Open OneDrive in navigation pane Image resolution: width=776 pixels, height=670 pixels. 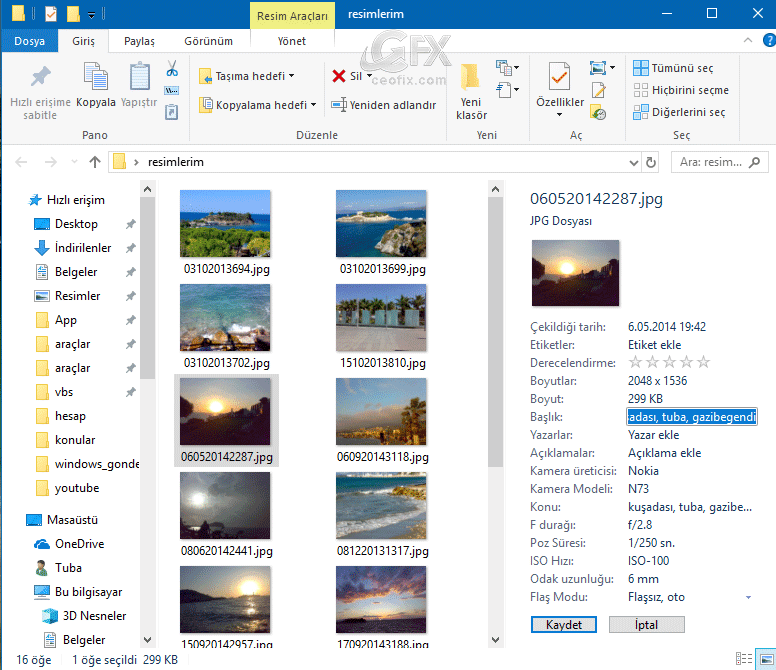(80, 544)
